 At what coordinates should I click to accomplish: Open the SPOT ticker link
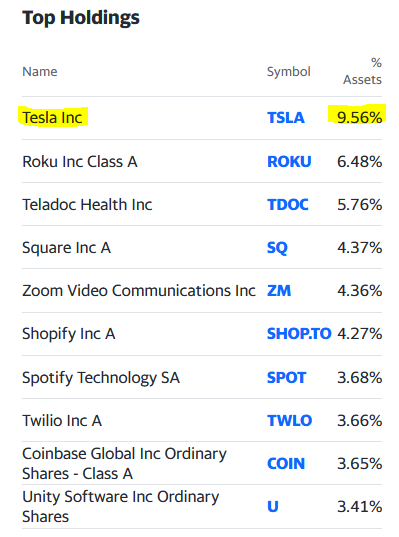286,378
